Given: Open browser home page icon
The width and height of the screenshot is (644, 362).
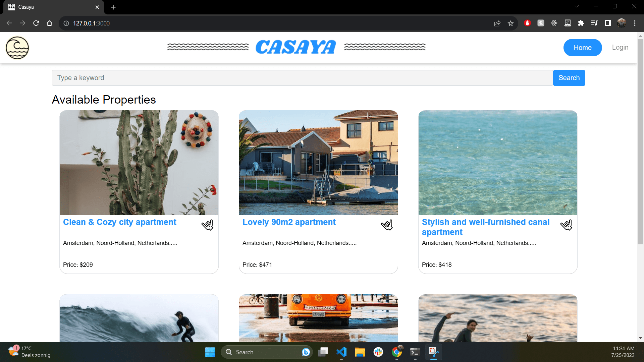Looking at the screenshot, I should tap(49, 23).
